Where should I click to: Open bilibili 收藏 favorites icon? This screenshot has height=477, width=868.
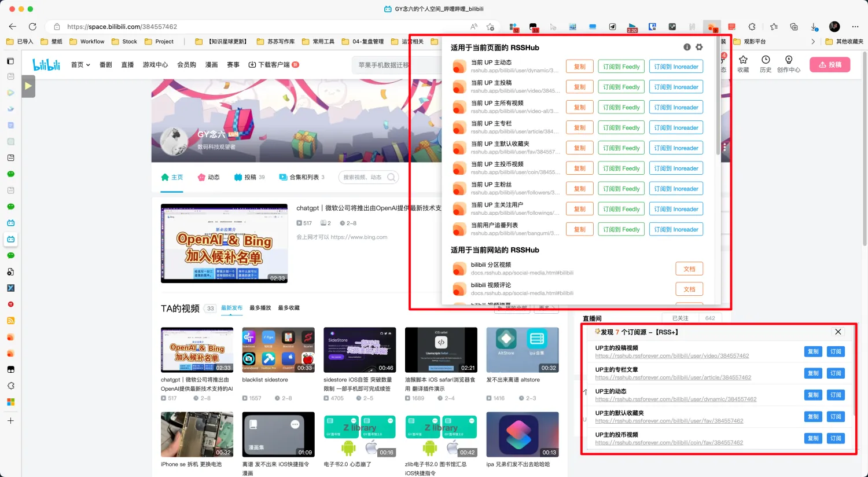pos(743,64)
